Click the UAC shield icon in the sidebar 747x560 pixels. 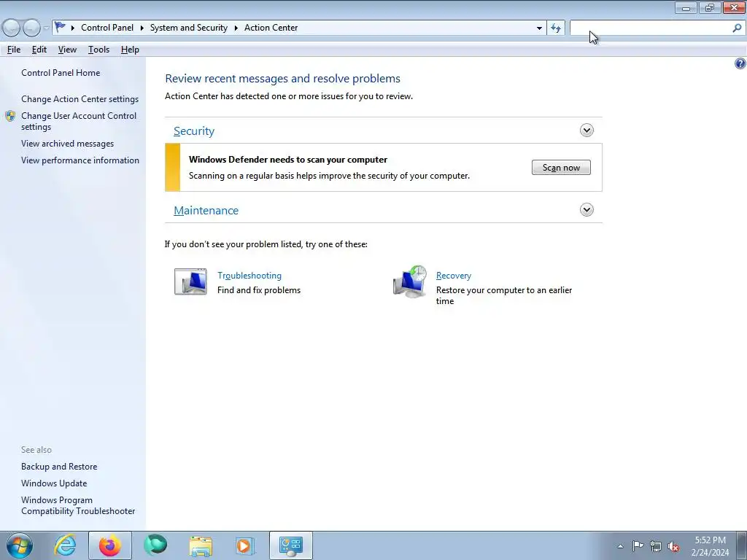click(10, 116)
